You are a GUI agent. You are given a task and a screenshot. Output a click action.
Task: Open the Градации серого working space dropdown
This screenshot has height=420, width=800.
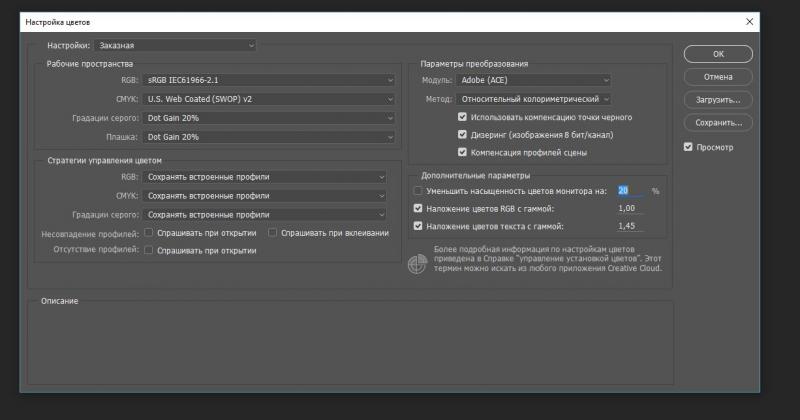[268, 118]
